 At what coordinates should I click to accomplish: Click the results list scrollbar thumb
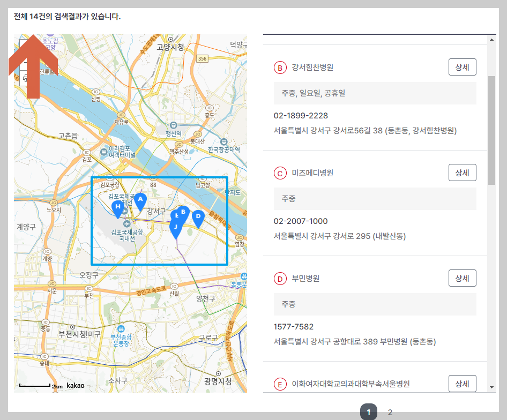coord(491,130)
